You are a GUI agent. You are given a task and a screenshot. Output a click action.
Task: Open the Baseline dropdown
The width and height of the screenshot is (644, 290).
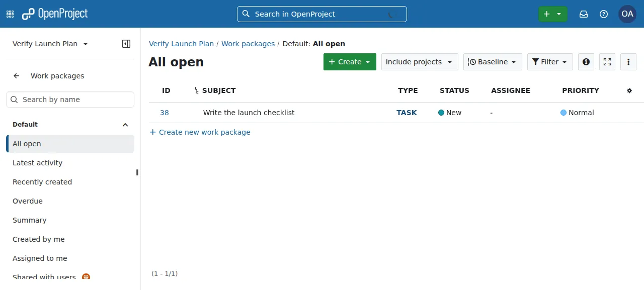[x=493, y=62]
